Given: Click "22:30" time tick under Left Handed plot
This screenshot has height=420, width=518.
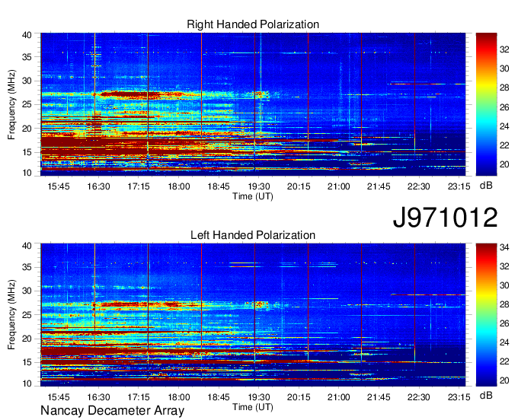Looking at the screenshot, I should [418, 397].
